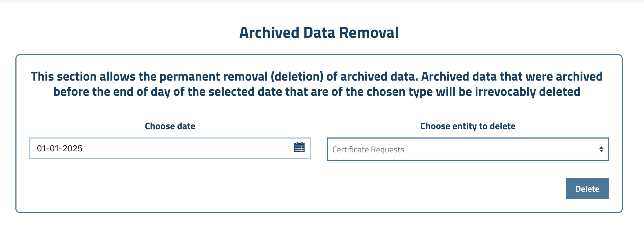Click the permanent removal warning paragraph
Viewport: 644px width, 234px height.
[x=317, y=84]
